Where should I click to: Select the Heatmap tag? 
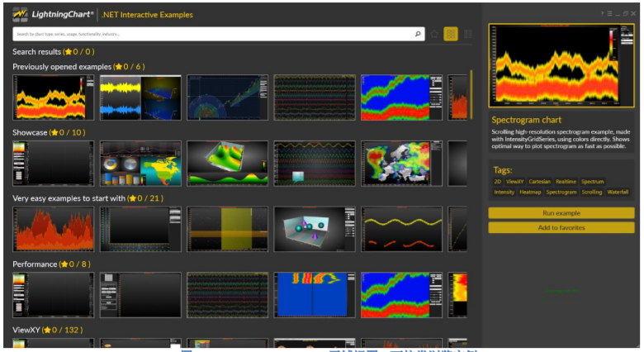530,192
